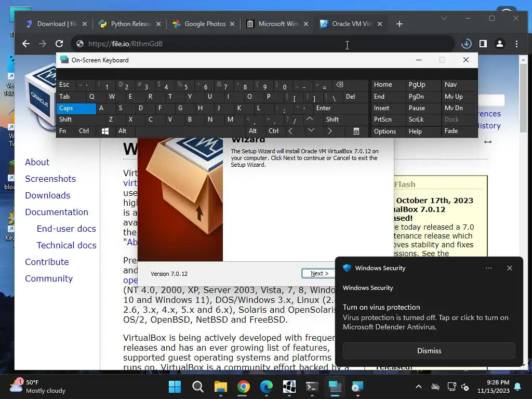Click the up arrow key on keyboard

[310, 119]
